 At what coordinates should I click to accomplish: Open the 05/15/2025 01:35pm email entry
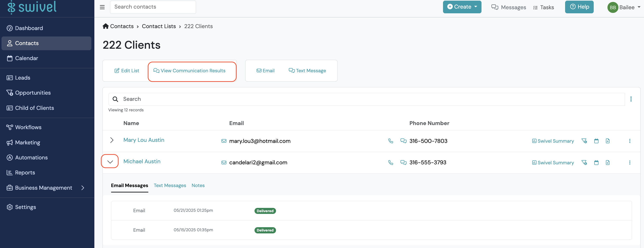pyautogui.click(x=371, y=230)
